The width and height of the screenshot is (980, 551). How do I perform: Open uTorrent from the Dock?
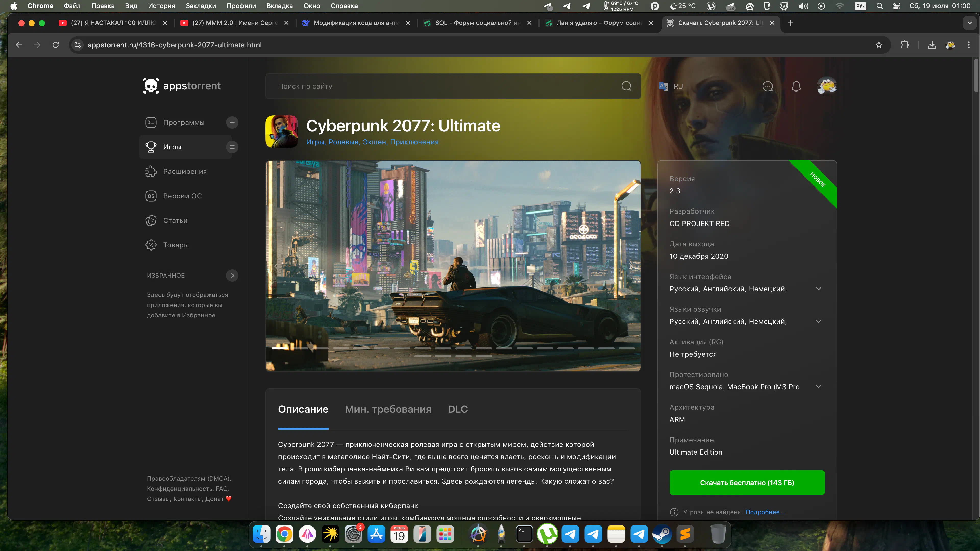547,534
